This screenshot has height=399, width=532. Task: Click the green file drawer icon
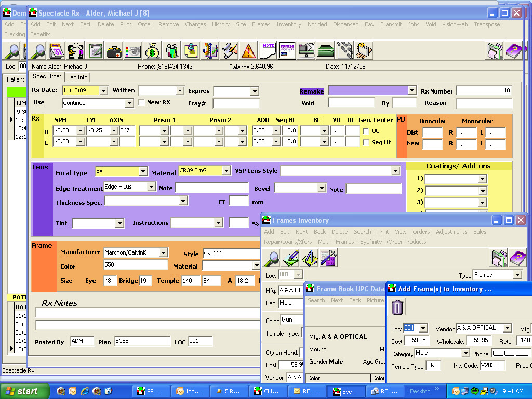[325, 51]
